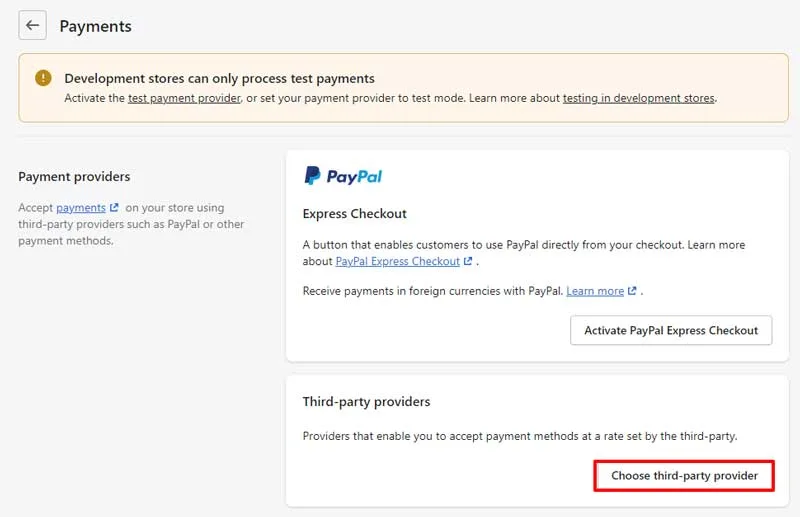The height and width of the screenshot is (517, 800).
Task: Activate PayPal Express Checkout
Action: [671, 330]
